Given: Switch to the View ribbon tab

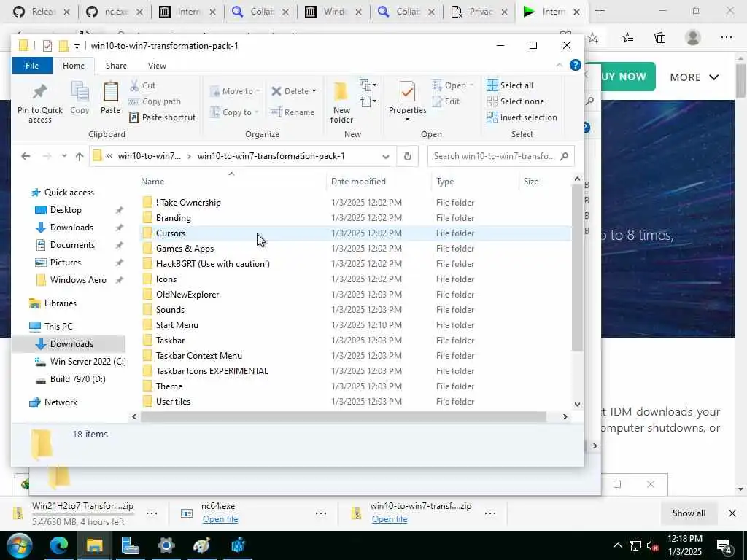Looking at the screenshot, I should 157,66.
